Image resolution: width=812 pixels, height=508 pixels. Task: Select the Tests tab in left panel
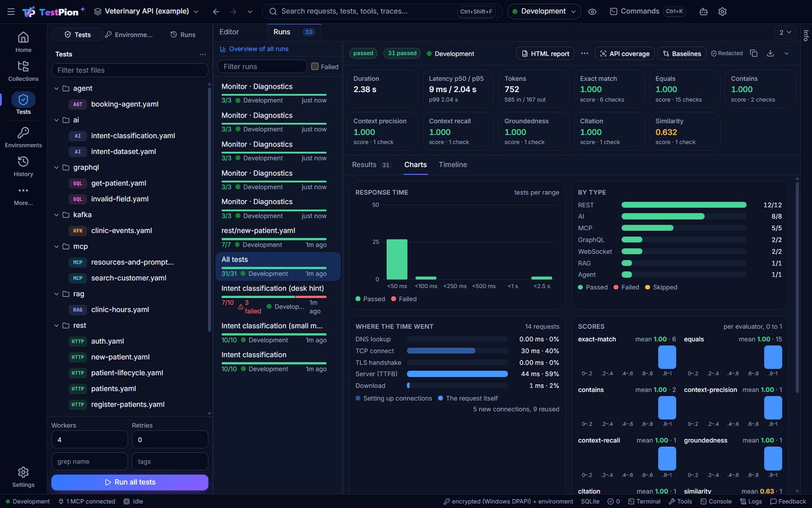77,34
